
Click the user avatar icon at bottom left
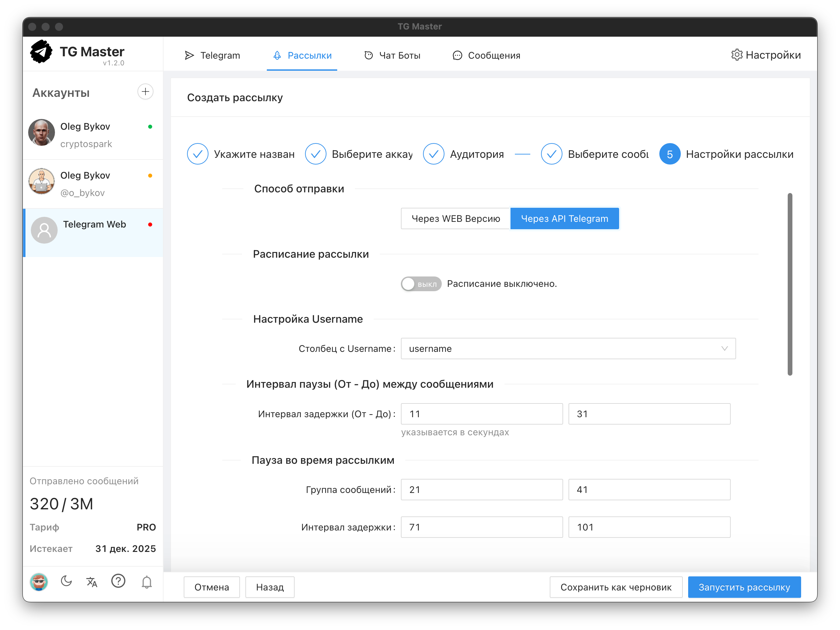[x=39, y=581]
